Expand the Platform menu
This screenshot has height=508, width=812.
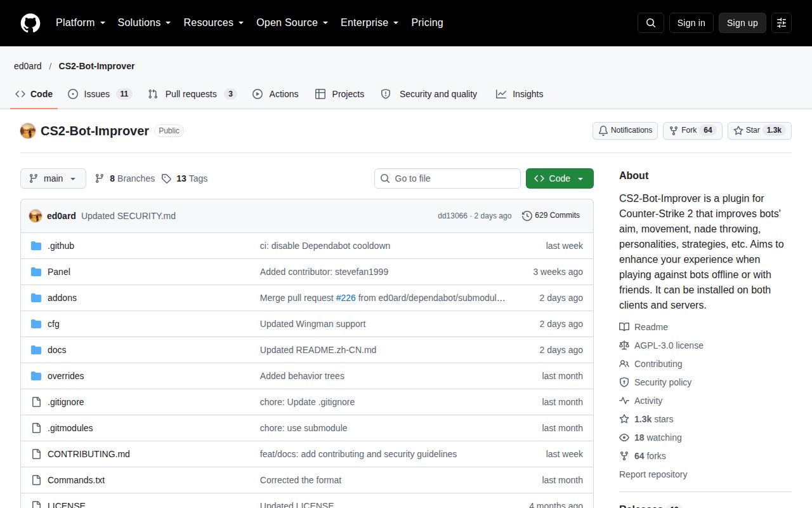(81, 23)
